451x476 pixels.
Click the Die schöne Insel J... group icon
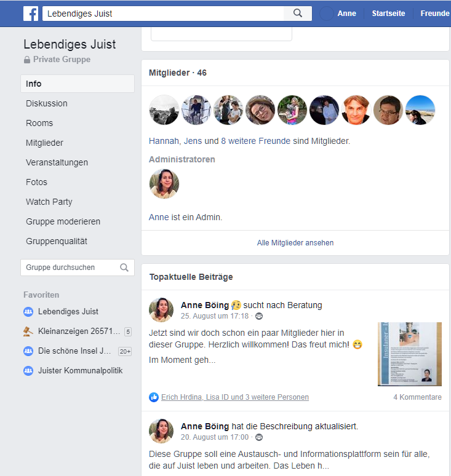point(28,351)
